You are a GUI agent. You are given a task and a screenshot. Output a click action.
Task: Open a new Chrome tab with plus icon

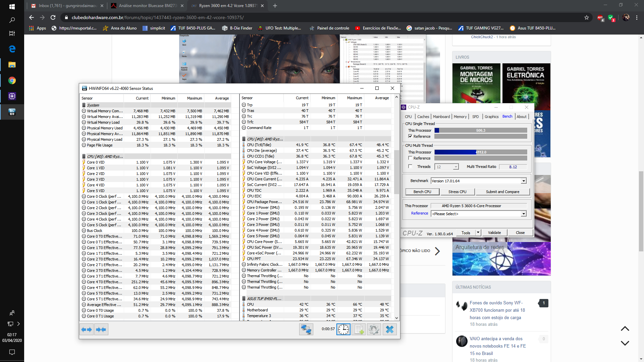pyautogui.click(x=275, y=6)
